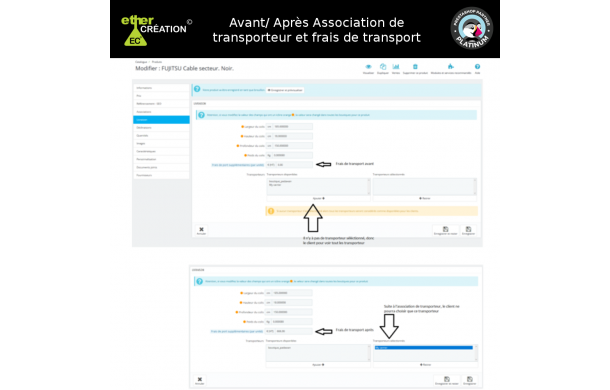The width and height of the screenshot is (610, 390).
Task: Click empty Transporteurs sélectionnés list in top form
Action: pyautogui.click(x=424, y=187)
